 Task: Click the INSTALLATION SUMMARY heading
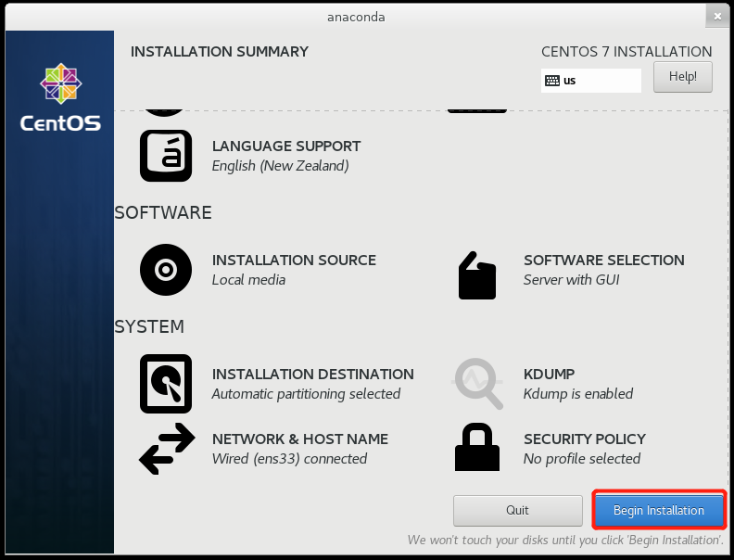220,52
